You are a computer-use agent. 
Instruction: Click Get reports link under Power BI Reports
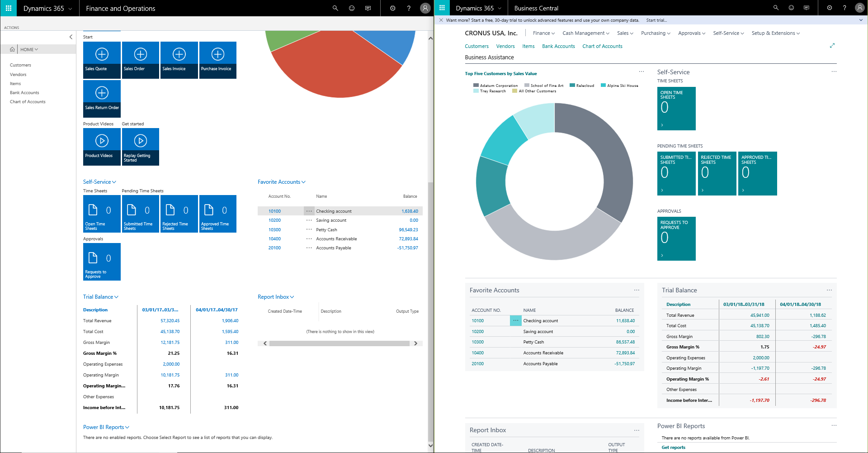click(x=673, y=447)
